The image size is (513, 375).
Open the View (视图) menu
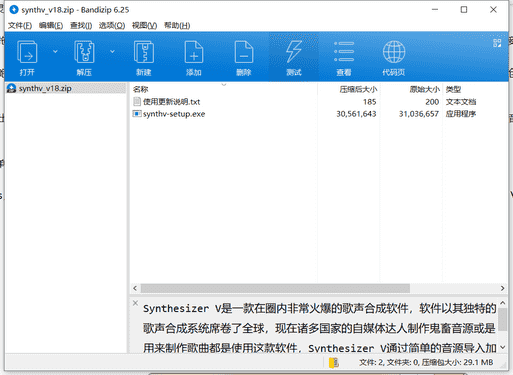(x=144, y=25)
